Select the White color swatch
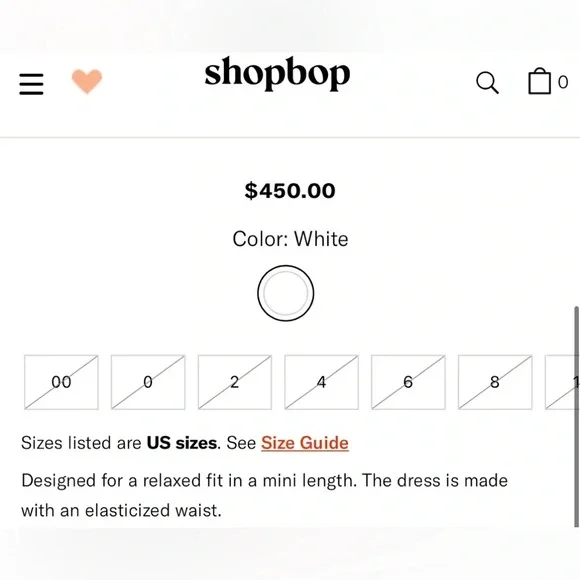 coord(286,293)
